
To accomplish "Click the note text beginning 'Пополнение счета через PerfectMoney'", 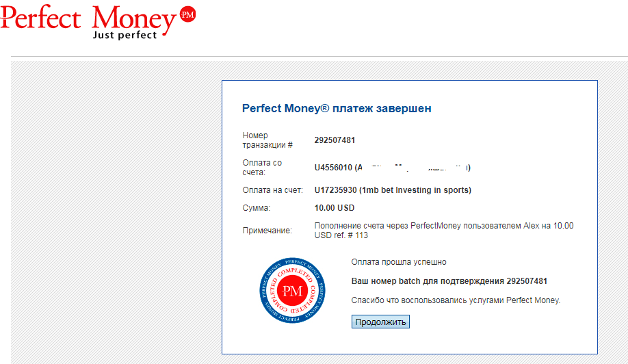I will coord(444,231).
